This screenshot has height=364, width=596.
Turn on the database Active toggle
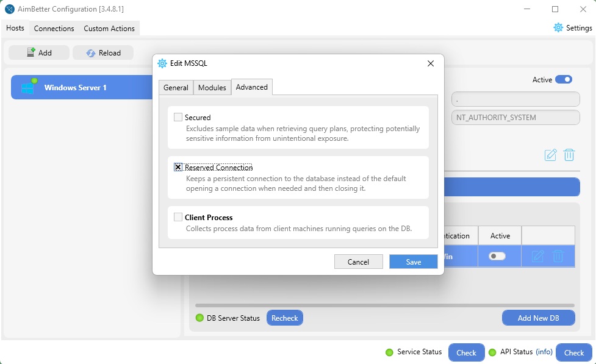click(497, 256)
